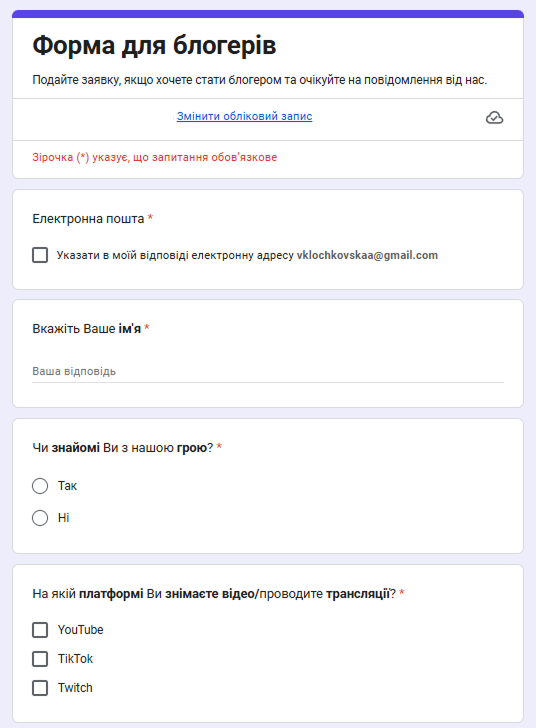Check the YouTube platform checkbox

(40, 630)
